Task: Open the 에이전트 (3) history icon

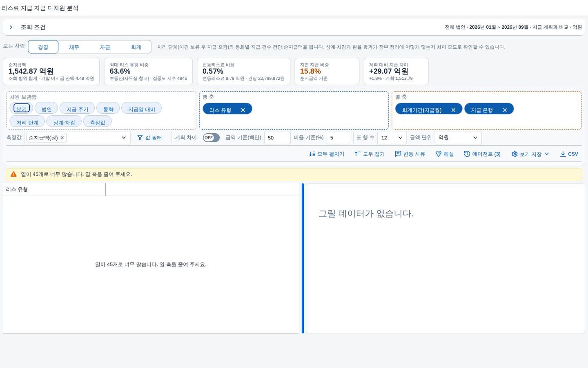Action: click(467, 154)
